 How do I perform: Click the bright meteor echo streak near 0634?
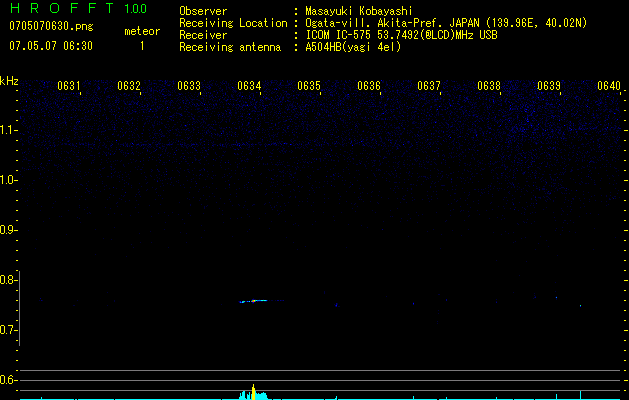tap(255, 301)
